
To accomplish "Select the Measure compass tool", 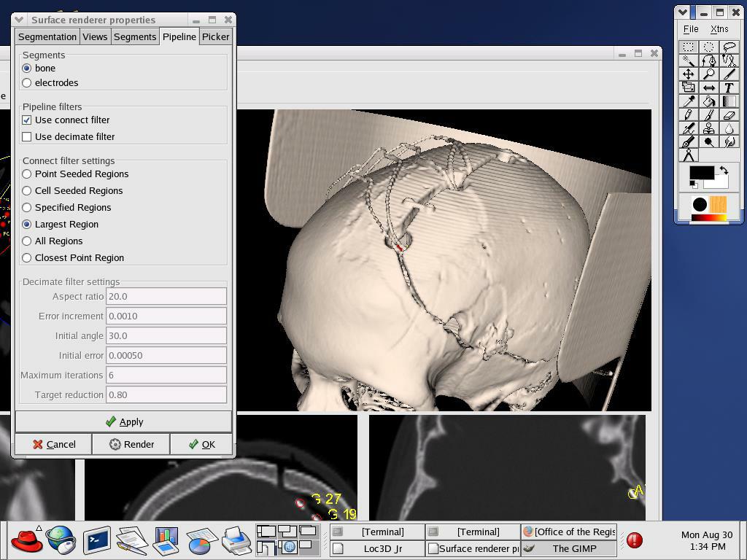I will [x=689, y=156].
